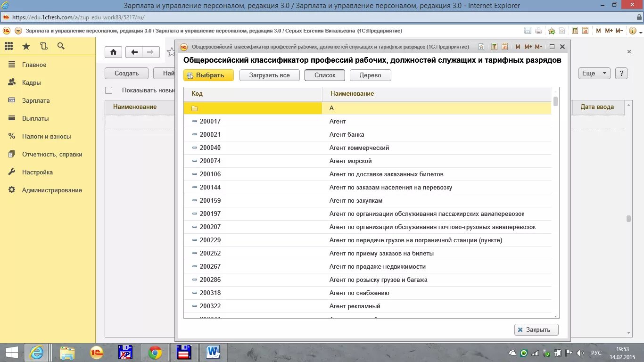Click main window Save diskette icon

point(528,31)
